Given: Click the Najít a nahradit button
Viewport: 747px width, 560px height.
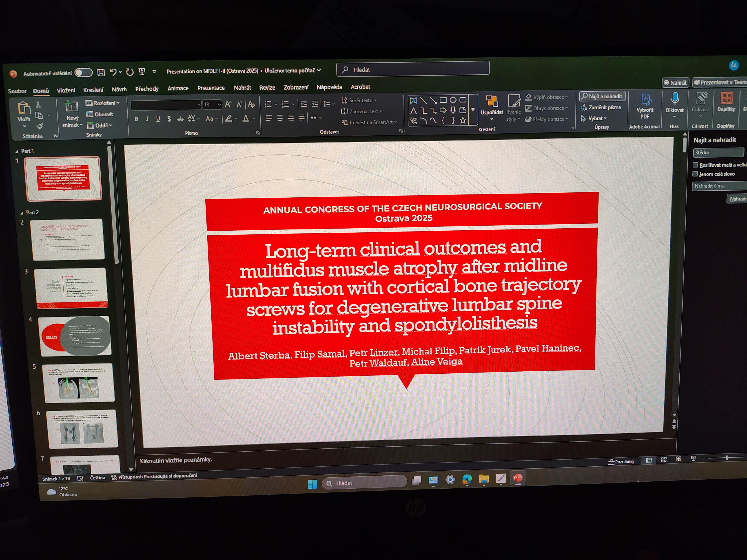Looking at the screenshot, I should pos(603,96).
